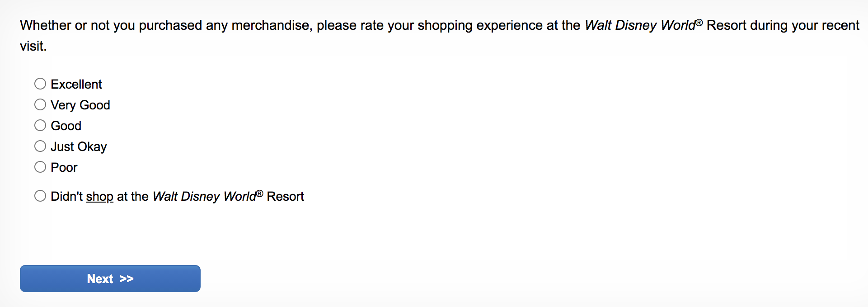Viewport: 868px width, 307px height.
Task: Select the Excellent radio button
Action: point(40,84)
